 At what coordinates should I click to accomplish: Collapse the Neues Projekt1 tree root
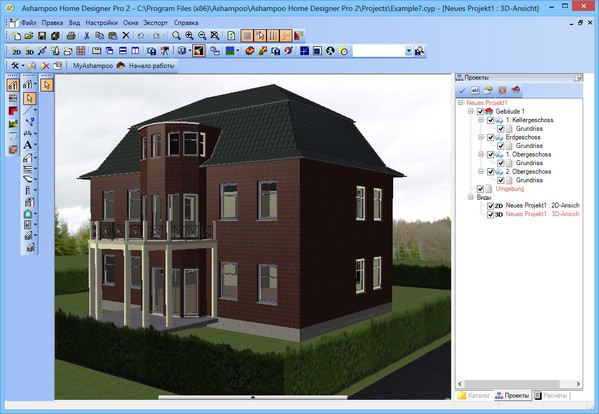click(461, 103)
